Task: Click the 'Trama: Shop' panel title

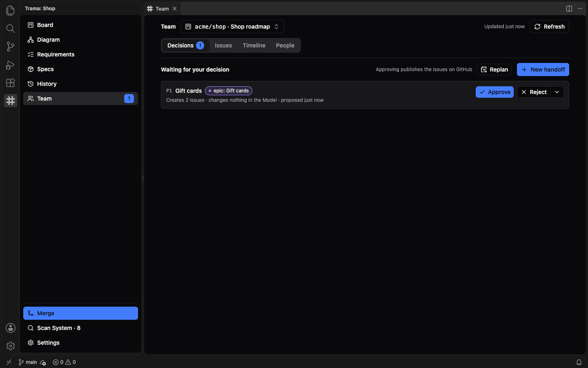Action: 40,9
